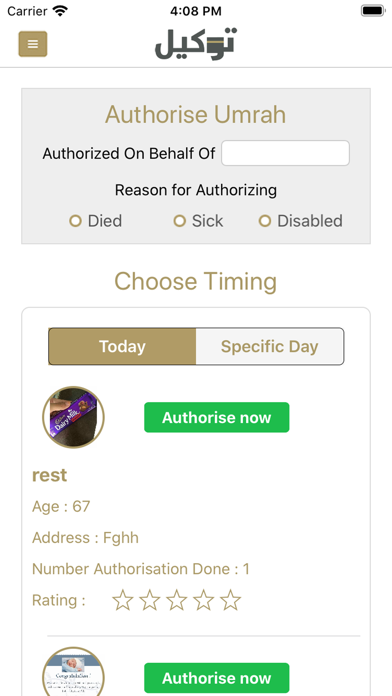Switch to the Today tab
Screen dimensions: 392x696
click(x=122, y=346)
